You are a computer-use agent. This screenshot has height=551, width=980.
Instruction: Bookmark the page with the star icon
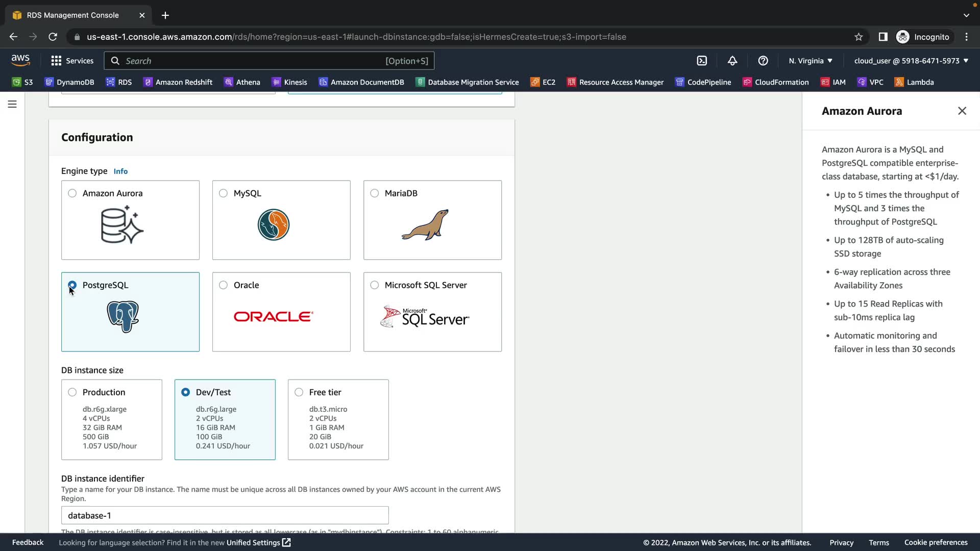859,37
